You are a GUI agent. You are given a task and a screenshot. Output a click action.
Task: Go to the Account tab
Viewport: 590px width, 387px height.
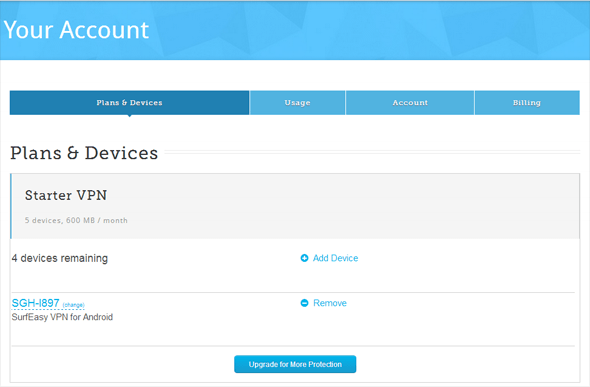[x=410, y=103]
